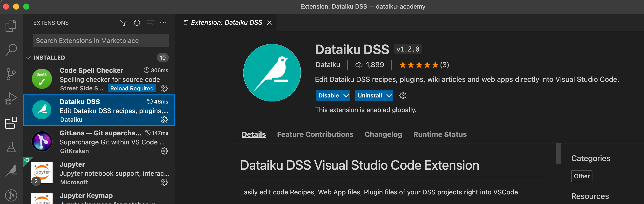Clear extensions search results icon

[x=150, y=23]
